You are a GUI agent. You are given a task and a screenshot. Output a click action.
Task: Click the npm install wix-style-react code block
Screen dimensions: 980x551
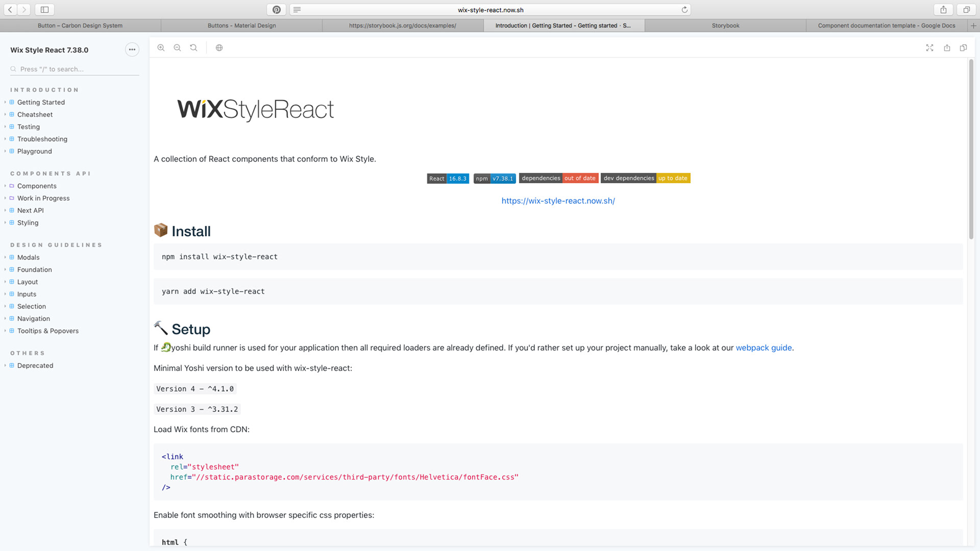coord(558,257)
